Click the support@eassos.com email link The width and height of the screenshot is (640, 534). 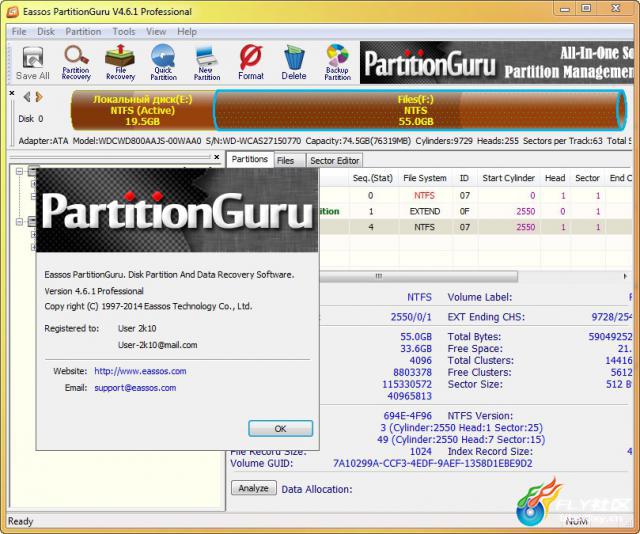coord(135,388)
